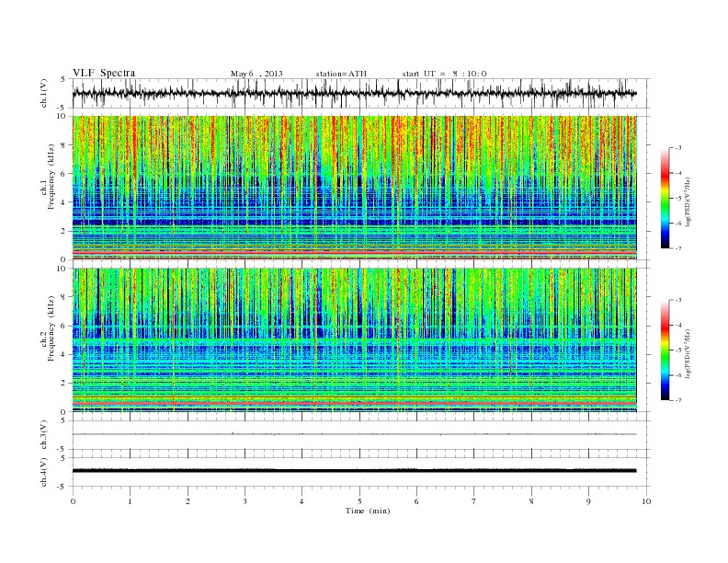Viewport: 728px width, 563px height.
Task: Click the ch.1 spectrogram plot area
Action: click(x=355, y=188)
